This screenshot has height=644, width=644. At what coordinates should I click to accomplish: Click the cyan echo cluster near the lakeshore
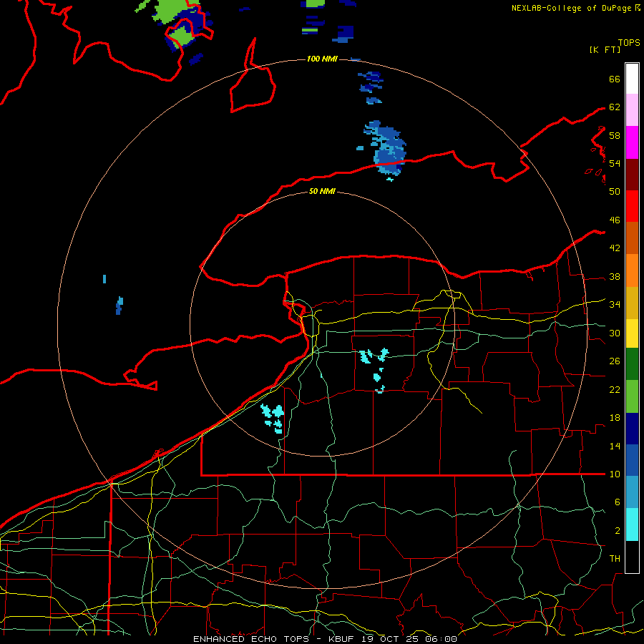click(x=273, y=418)
